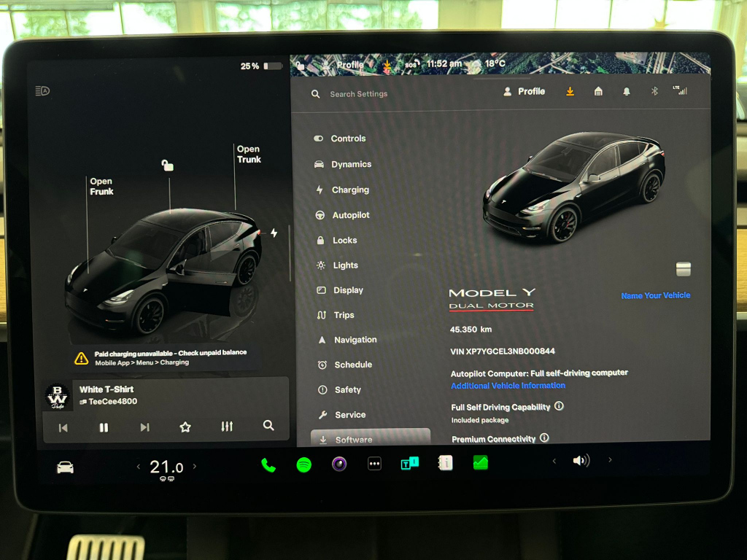Open charge port lightning icon
The image size is (747, 560).
pyautogui.click(x=274, y=233)
